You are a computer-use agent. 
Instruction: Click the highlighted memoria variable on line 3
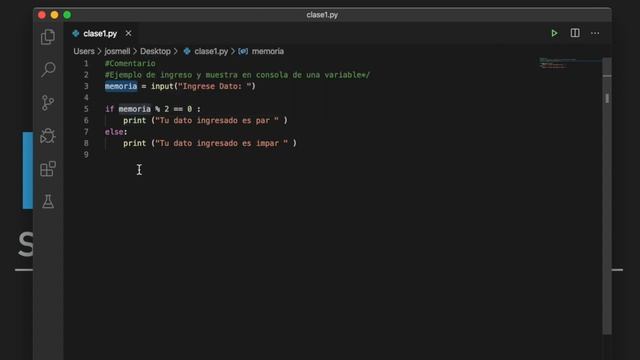(121, 86)
